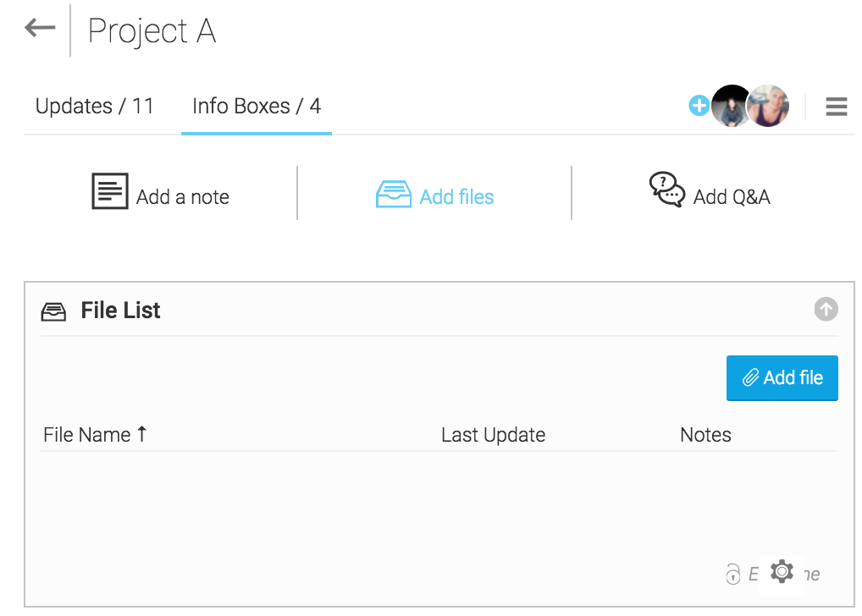Click the Add a note label
The width and height of the screenshot is (862, 616).
click(x=183, y=196)
